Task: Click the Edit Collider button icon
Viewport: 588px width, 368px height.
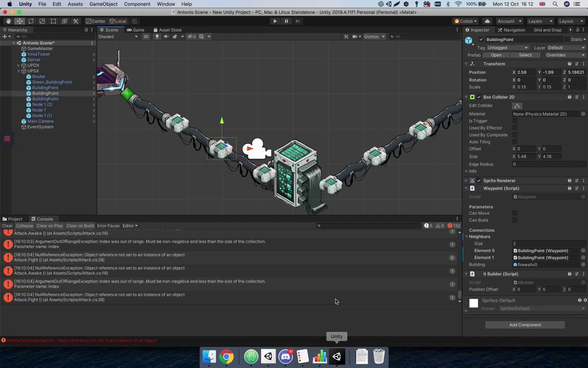Action: (517, 106)
